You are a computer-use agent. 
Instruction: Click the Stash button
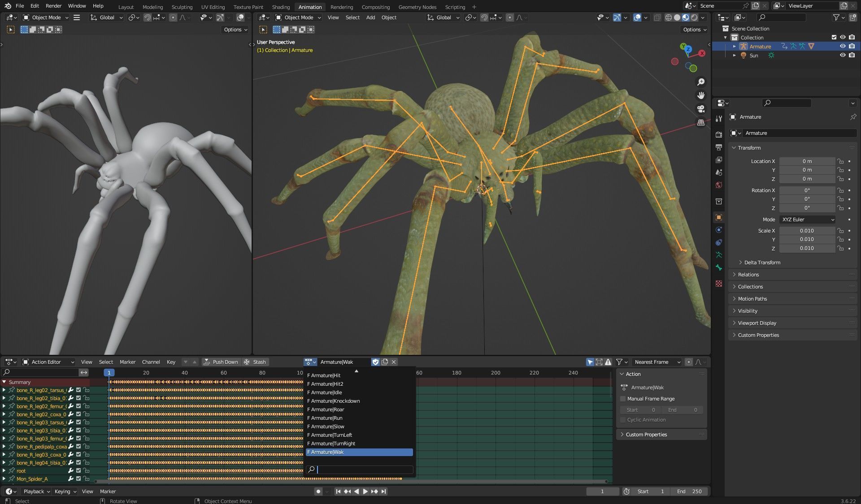pyautogui.click(x=255, y=362)
